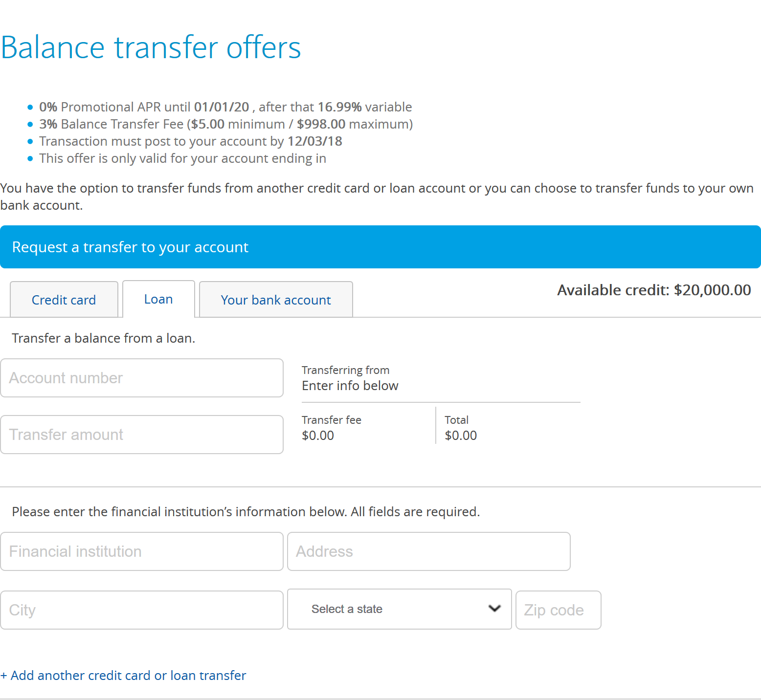The width and height of the screenshot is (761, 700).
Task: Click the Account number field
Action: [142, 378]
